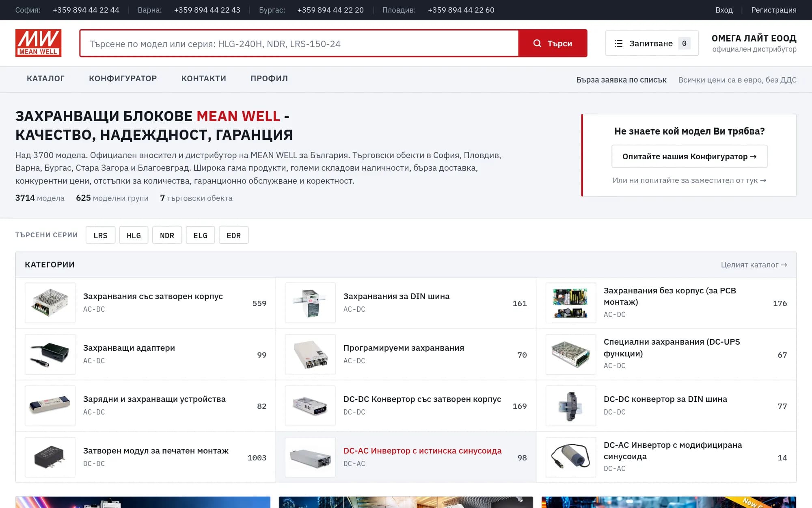Open the КОНТАКТИ menu item
The width and height of the screenshot is (812, 508).
click(203, 78)
